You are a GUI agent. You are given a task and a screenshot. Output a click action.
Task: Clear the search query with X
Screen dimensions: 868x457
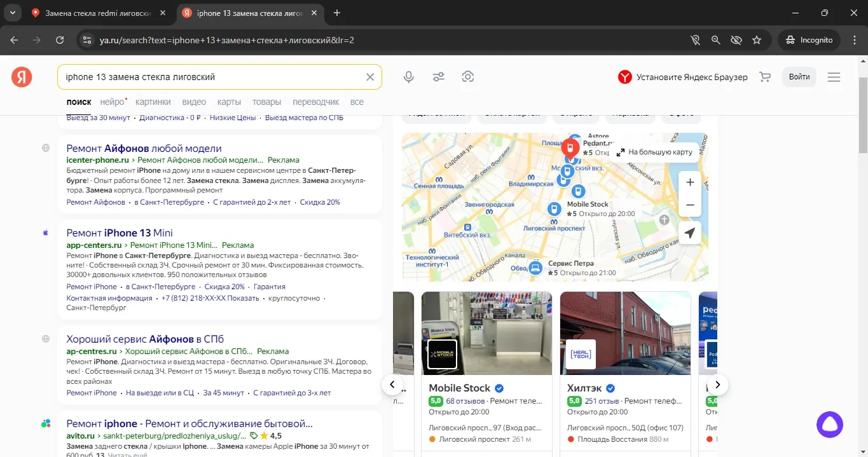coord(370,77)
